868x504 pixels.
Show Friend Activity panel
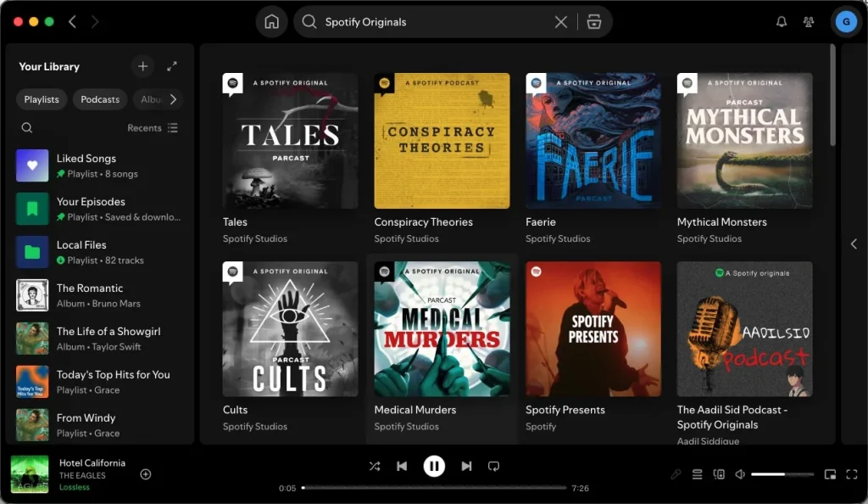click(x=809, y=21)
